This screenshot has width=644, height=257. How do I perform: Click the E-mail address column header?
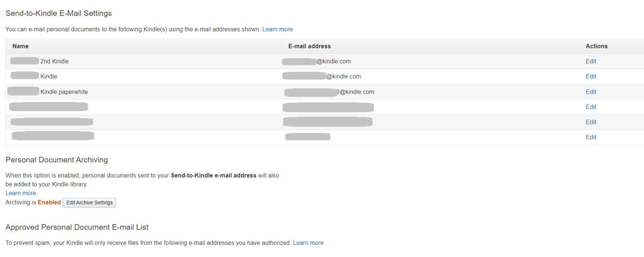coord(310,46)
